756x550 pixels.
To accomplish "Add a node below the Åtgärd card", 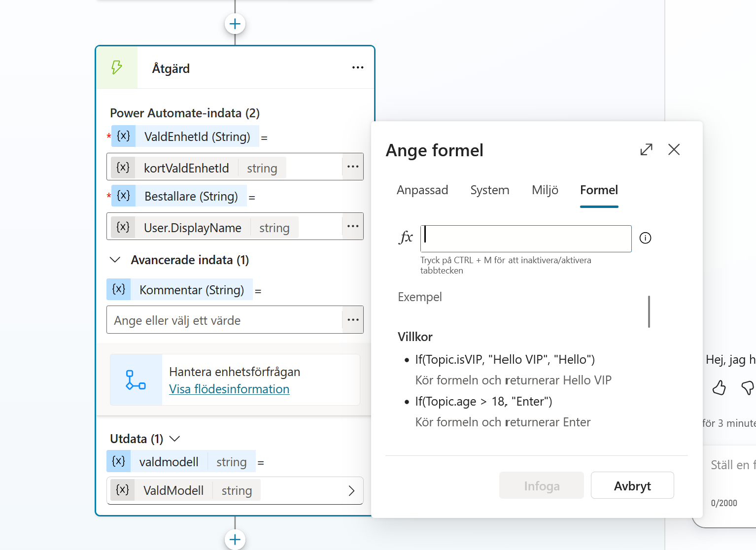I will pyautogui.click(x=235, y=539).
